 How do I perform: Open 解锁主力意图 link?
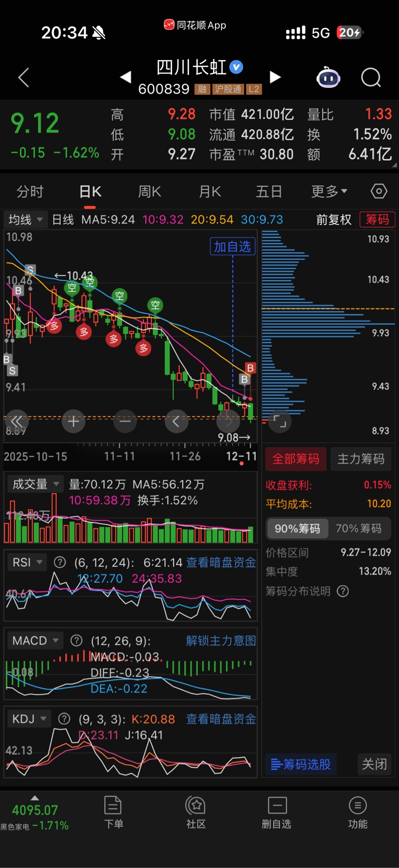pyautogui.click(x=221, y=640)
